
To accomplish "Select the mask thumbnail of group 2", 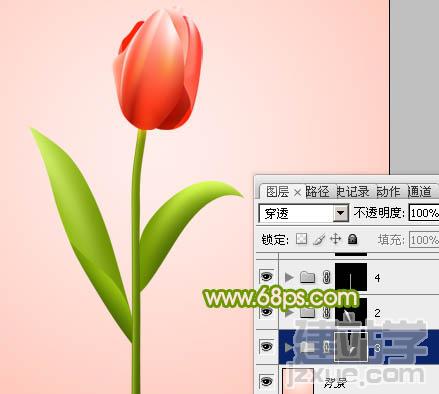I will pos(351,312).
